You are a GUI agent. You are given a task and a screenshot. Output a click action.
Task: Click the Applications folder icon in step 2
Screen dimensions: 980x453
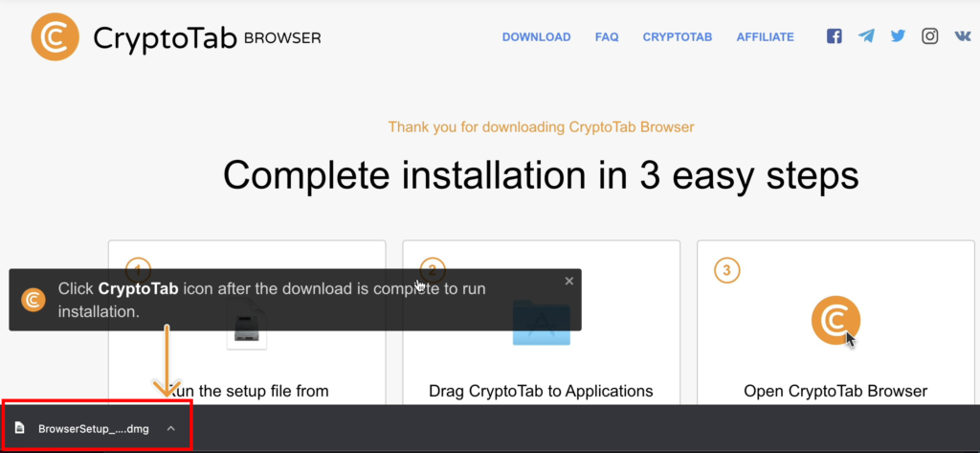pyautogui.click(x=542, y=322)
